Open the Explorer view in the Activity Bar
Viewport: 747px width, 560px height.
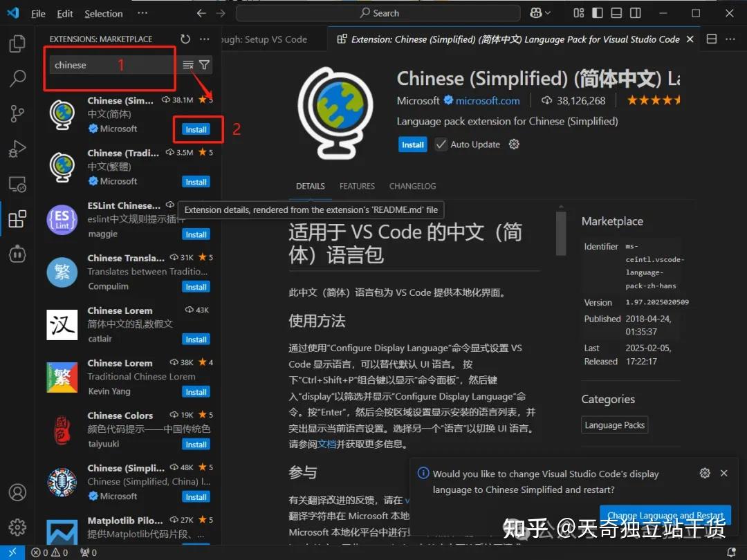(x=17, y=43)
